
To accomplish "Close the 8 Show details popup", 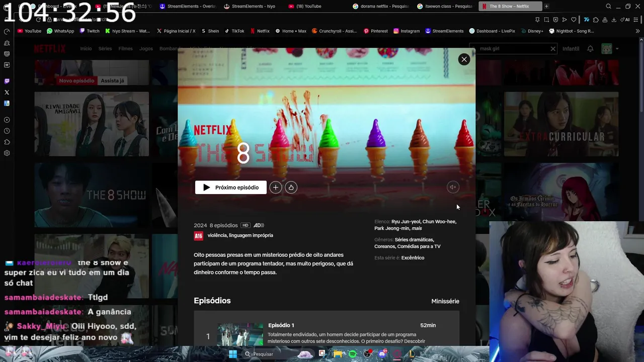I will [464, 59].
